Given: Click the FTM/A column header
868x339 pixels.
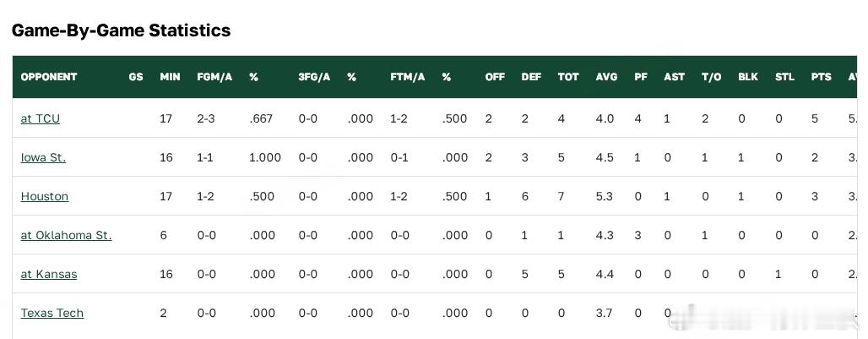Looking at the screenshot, I should [x=408, y=77].
